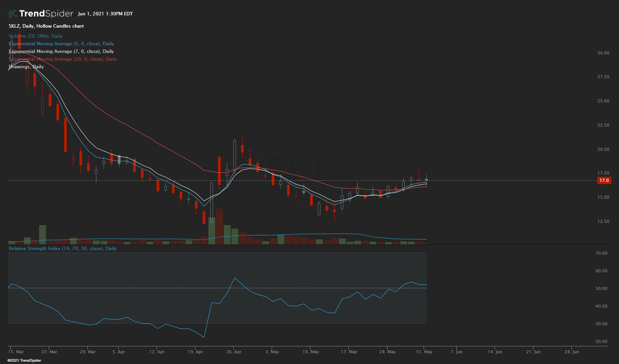Click the tall green volume bar in March
619x364 pixels.
(x=43, y=234)
